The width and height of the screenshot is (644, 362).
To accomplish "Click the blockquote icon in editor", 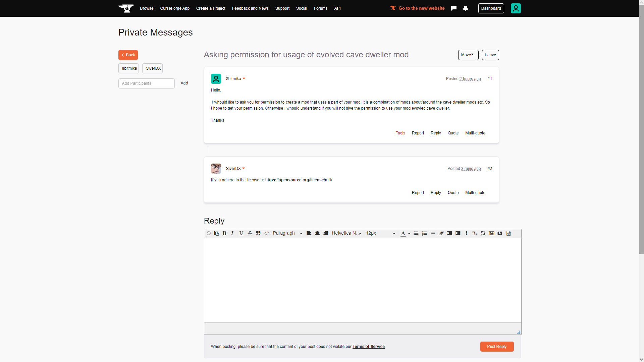I will click(x=258, y=233).
